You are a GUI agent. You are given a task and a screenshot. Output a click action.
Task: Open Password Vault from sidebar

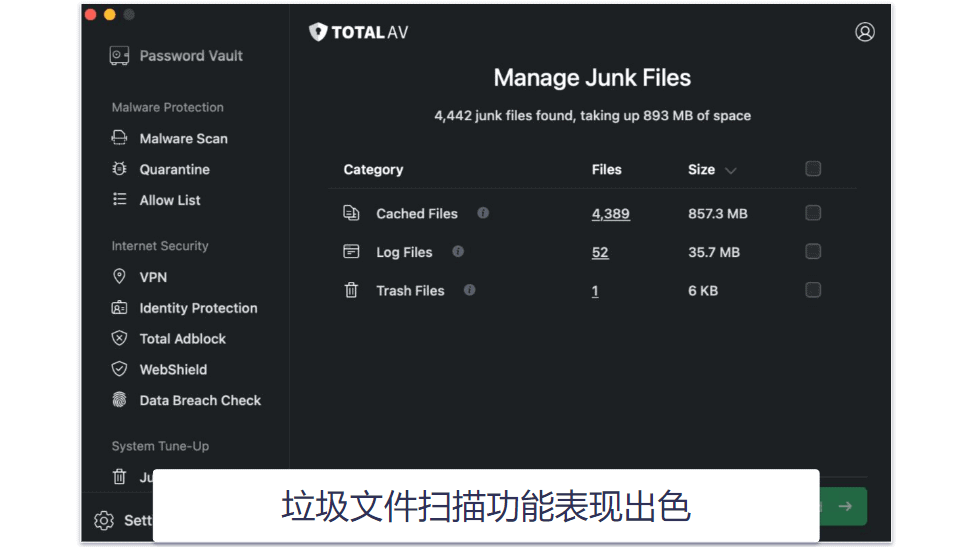coord(191,56)
